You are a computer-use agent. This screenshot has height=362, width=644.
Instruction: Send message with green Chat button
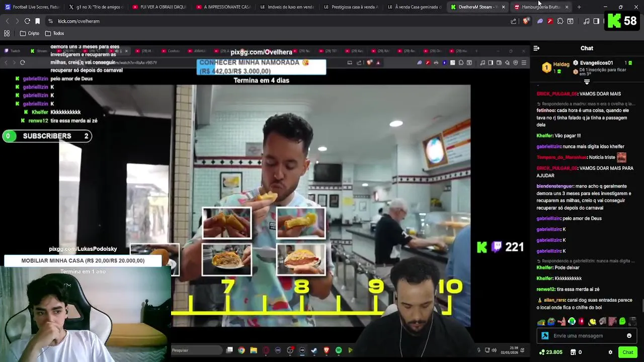(x=627, y=352)
